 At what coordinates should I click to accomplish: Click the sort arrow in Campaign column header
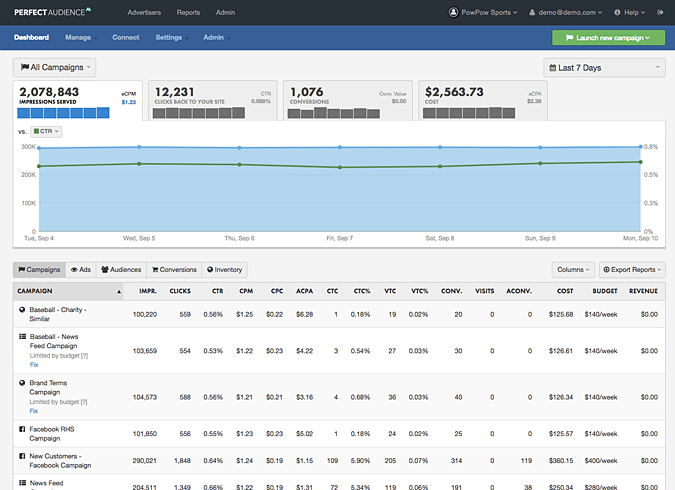[x=120, y=292]
